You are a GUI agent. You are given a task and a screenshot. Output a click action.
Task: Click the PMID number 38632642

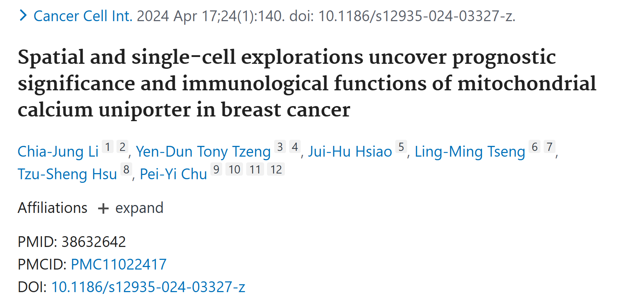[94, 242]
